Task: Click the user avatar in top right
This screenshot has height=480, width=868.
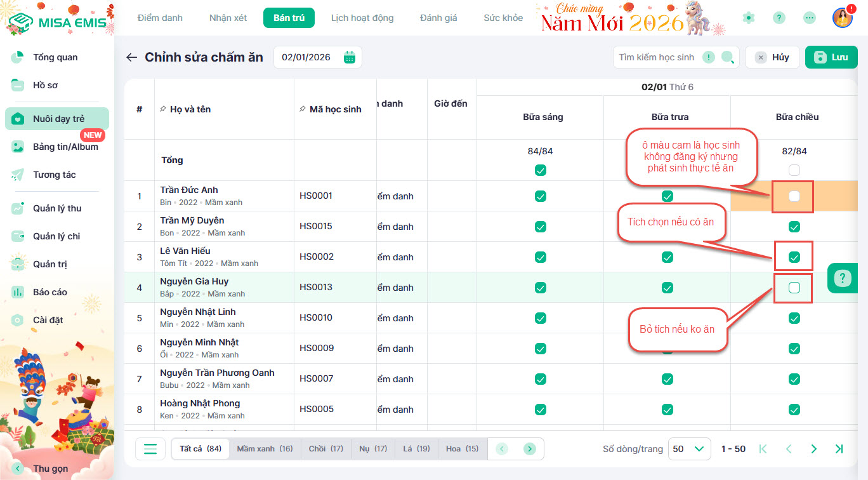Action: [842, 18]
